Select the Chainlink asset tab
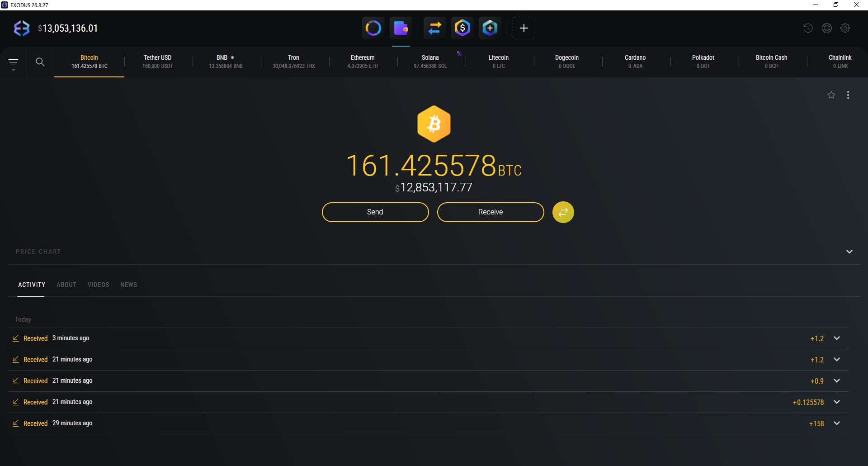The height and width of the screenshot is (466, 868). (840, 62)
